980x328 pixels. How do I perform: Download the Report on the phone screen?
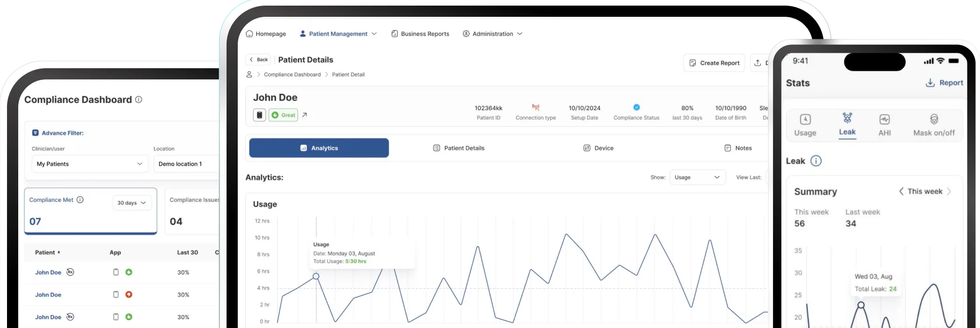click(x=944, y=83)
